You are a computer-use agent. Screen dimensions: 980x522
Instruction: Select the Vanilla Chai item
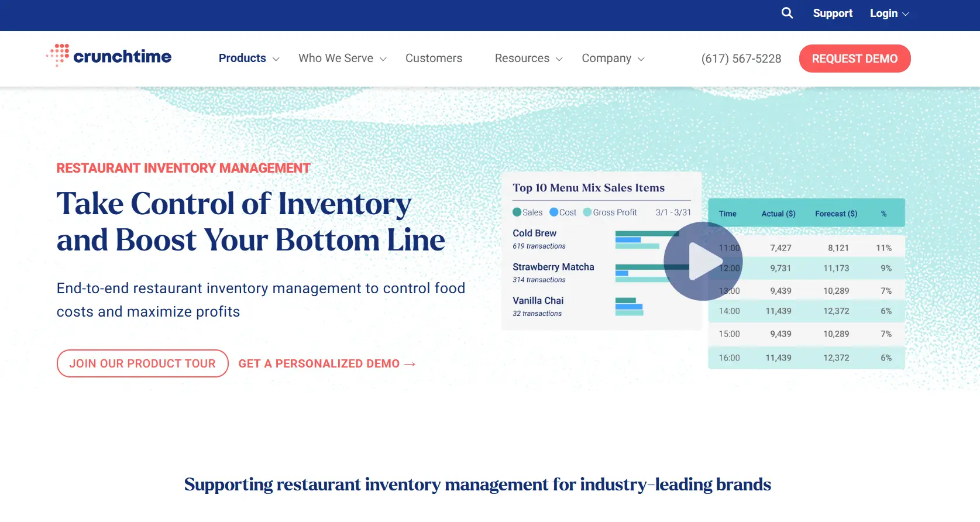point(538,301)
